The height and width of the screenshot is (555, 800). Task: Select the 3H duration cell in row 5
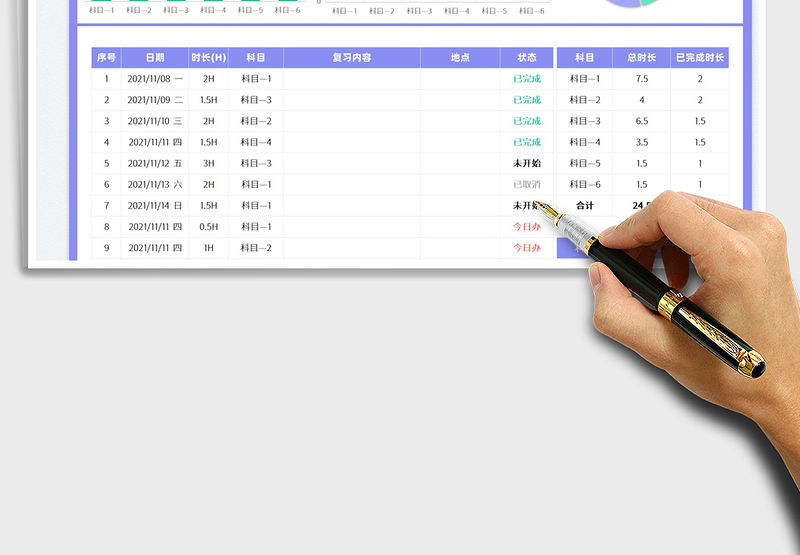pyautogui.click(x=208, y=163)
